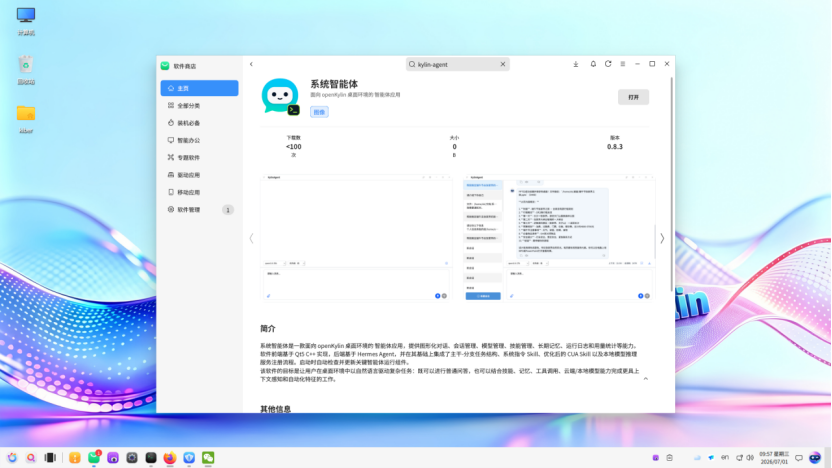The height and width of the screenshot is (468, 832).
Task: Open 专题软件 in the sidebar
Action: pos(200,158)
